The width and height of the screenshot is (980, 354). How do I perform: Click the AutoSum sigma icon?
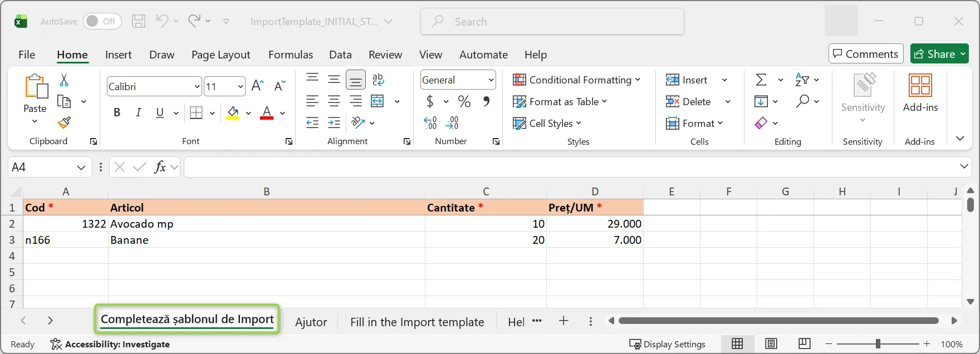click(761, 80)
